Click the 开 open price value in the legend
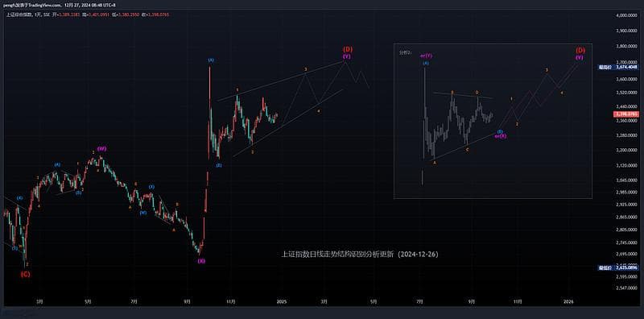This screenshot has height=319, width=644. tap(68, 14)
